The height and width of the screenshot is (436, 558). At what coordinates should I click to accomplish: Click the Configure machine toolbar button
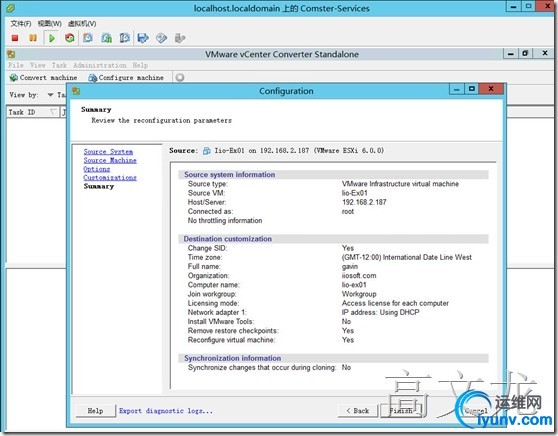[126, 78]
